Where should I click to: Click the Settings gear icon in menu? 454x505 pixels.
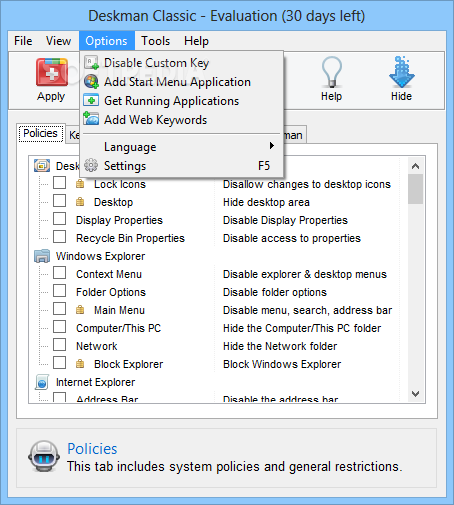pyautogui.click(x=91, y=165)
